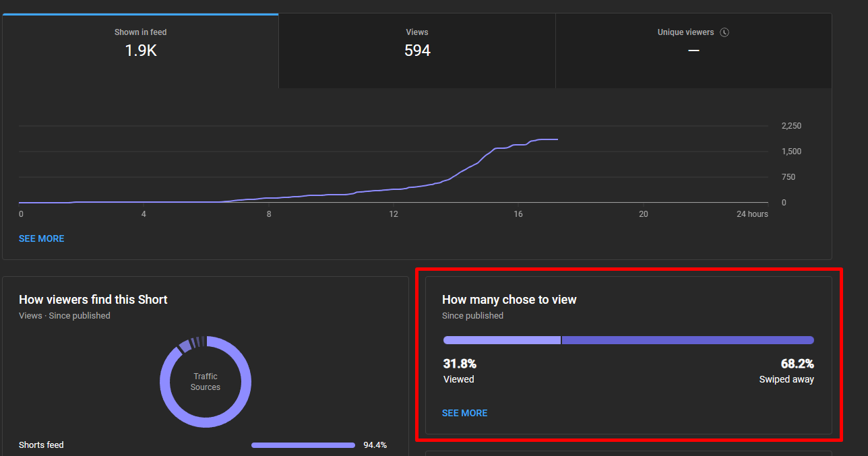Switch to the Views tab
Image resolution: width=868 pixels, height=456 pixels.
(417, 51)
